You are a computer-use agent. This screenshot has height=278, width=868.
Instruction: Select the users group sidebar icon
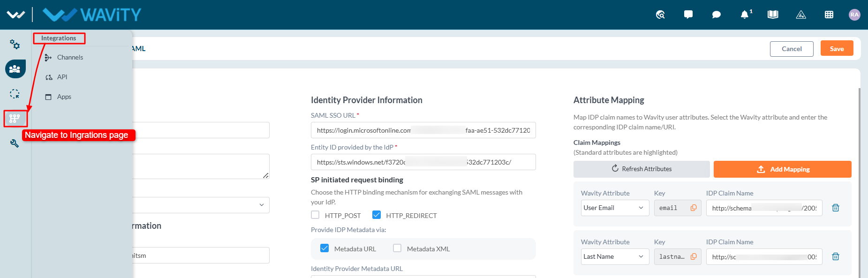tap(15, 69)
